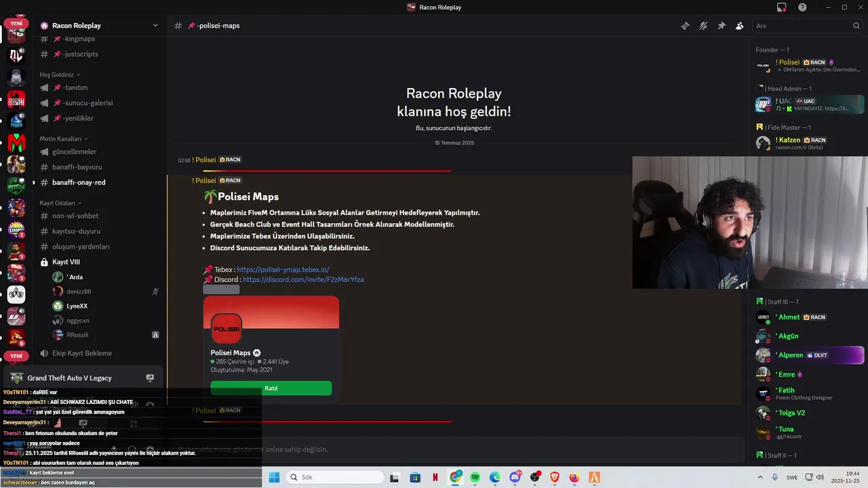Open Spotify from the taskbar
This screenshot has height=488, width=868.
click(475, 477)
